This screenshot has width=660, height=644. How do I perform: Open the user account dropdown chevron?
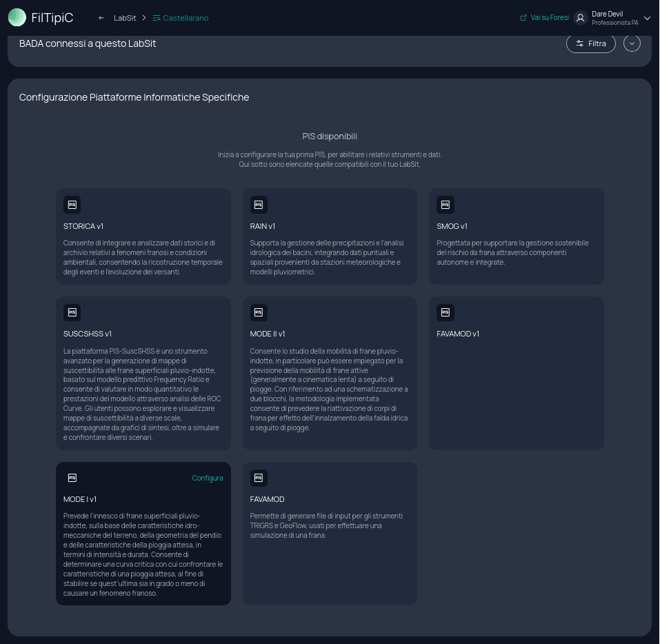[x=648, y=18]
